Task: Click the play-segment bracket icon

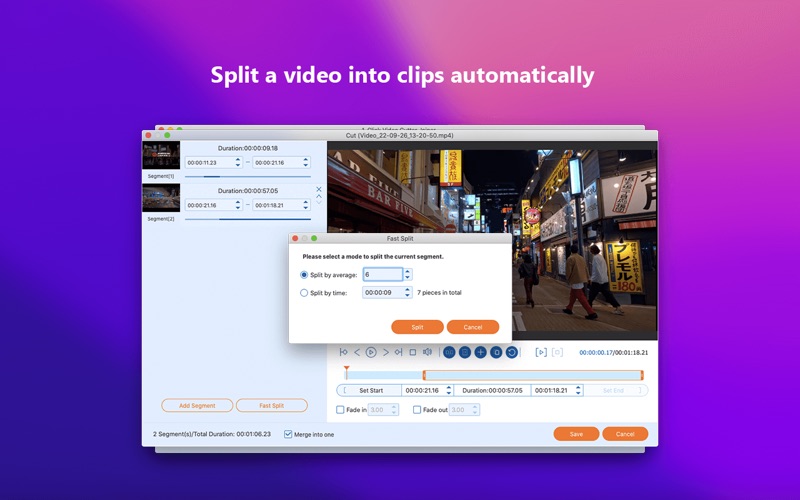Action: click(541, 352)
